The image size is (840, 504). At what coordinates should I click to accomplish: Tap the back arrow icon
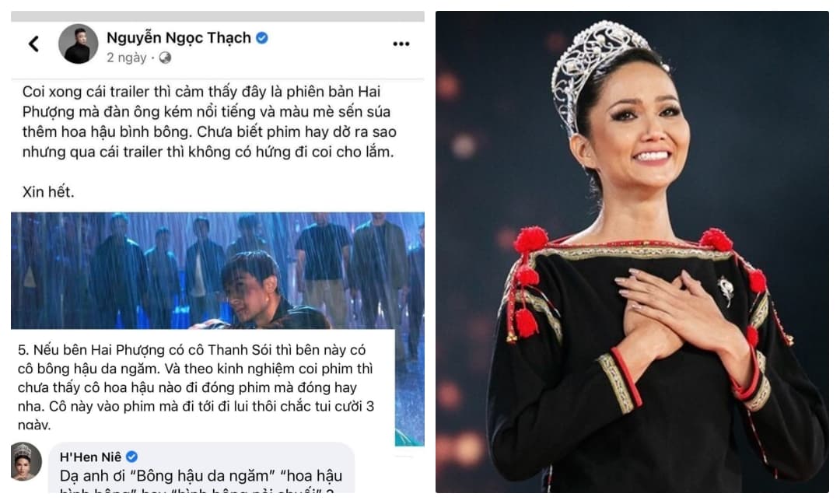34,44
